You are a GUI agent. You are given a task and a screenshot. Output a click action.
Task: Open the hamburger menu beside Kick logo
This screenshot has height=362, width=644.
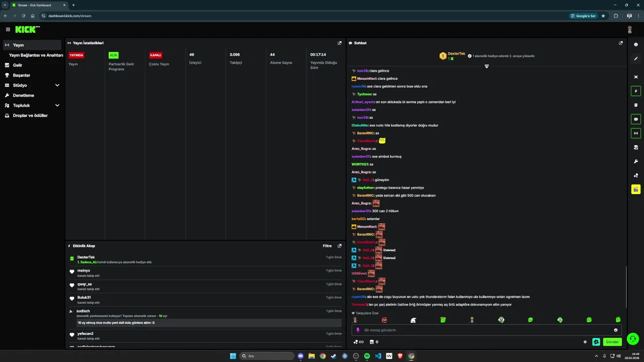point(8,30)
